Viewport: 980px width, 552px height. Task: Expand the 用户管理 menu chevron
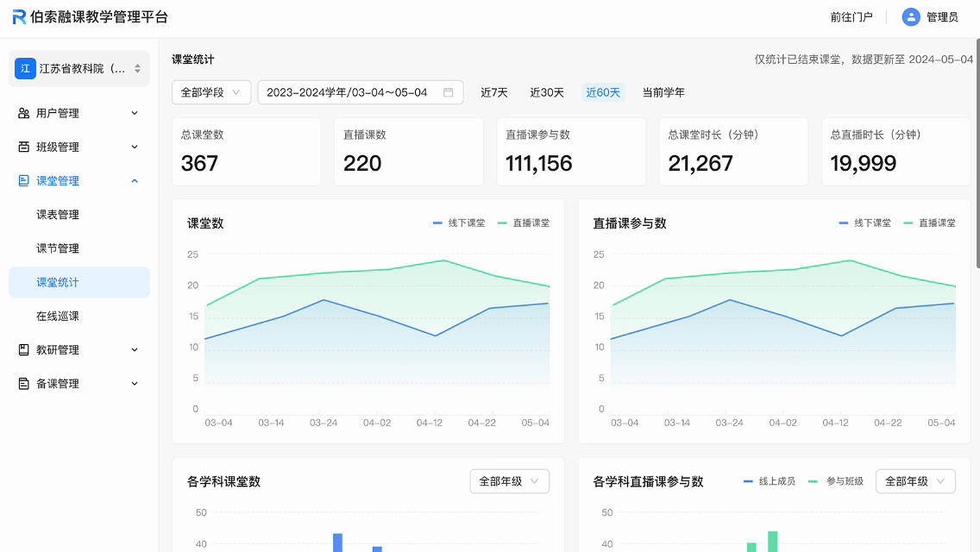[x=135, y=113]
